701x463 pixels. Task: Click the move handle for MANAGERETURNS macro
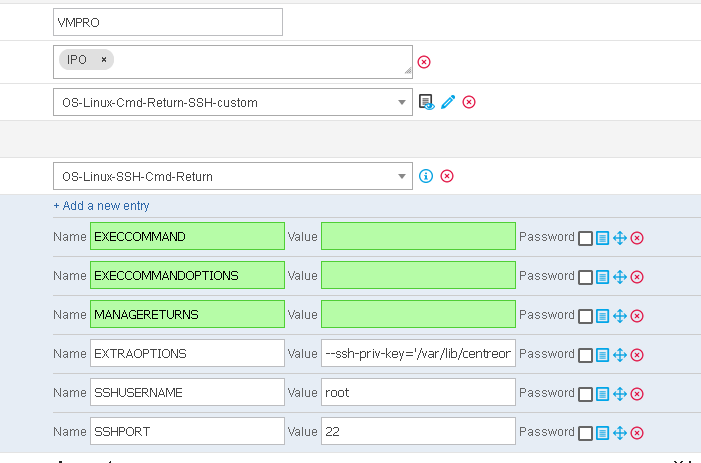click(620, 316)
